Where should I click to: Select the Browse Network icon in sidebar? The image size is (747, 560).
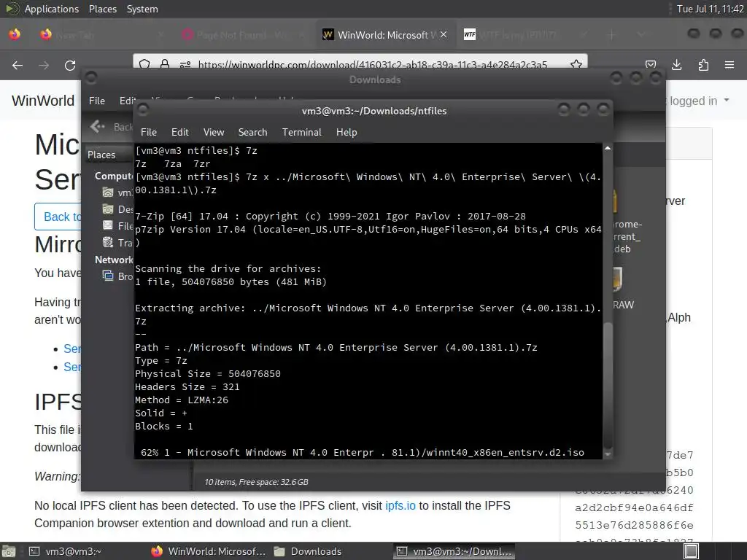point(108,276)
